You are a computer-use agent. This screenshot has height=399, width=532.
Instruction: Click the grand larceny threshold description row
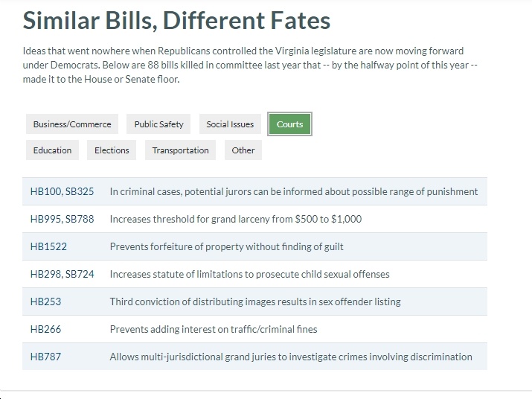pyautogui.click(x=254, y=219)
